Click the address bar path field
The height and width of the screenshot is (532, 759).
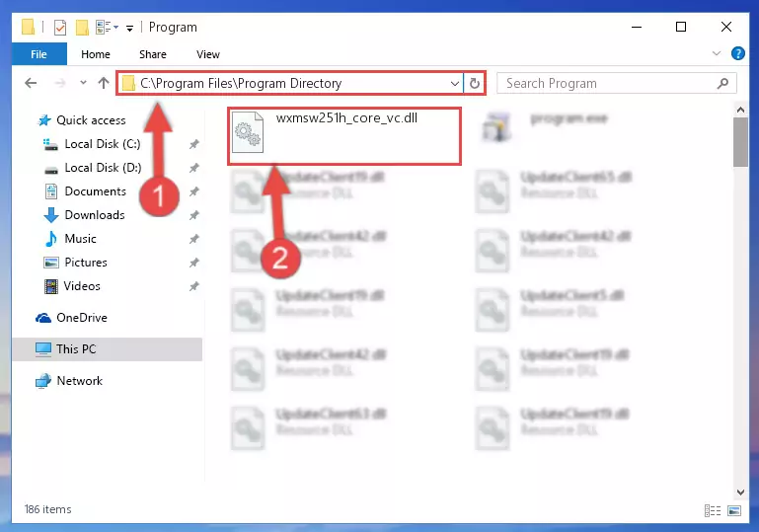coord(288,83)
